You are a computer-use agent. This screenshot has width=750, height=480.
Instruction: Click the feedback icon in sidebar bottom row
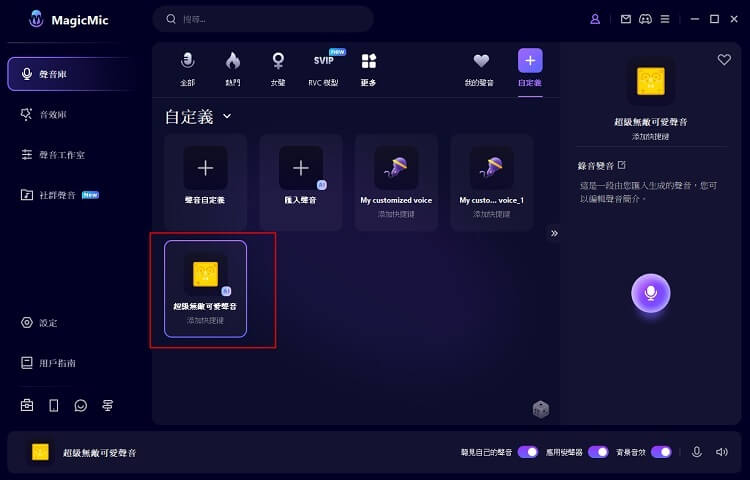[x=108, y=405]
